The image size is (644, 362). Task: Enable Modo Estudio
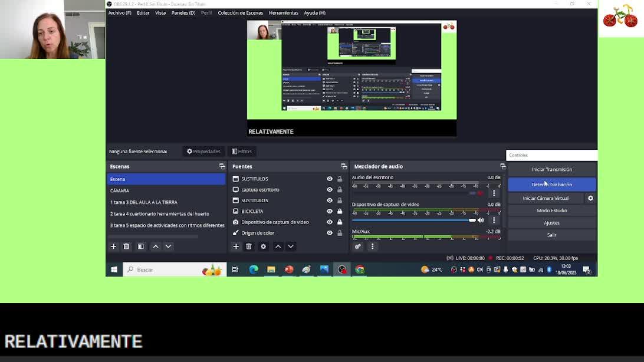click(x=551, y=210)
